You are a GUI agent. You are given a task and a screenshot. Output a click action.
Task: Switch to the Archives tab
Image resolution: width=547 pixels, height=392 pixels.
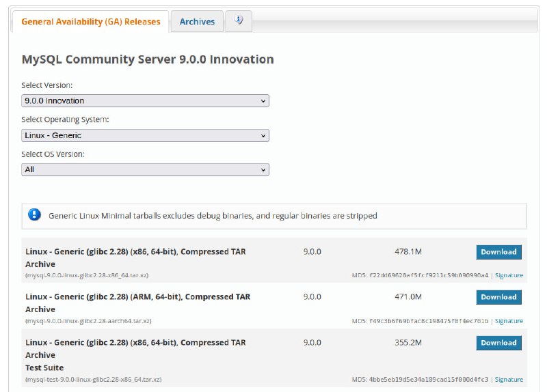pyautogui.click(x=197, y=22)
